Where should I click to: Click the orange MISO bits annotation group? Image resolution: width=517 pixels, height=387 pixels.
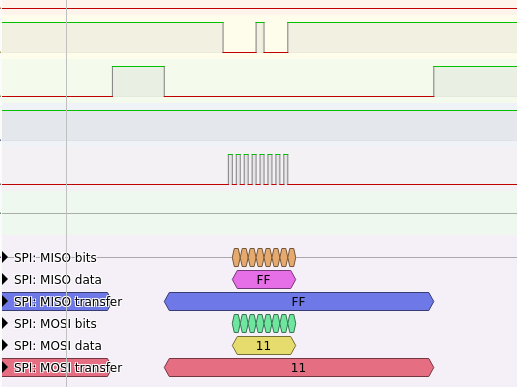click(264, 257)
